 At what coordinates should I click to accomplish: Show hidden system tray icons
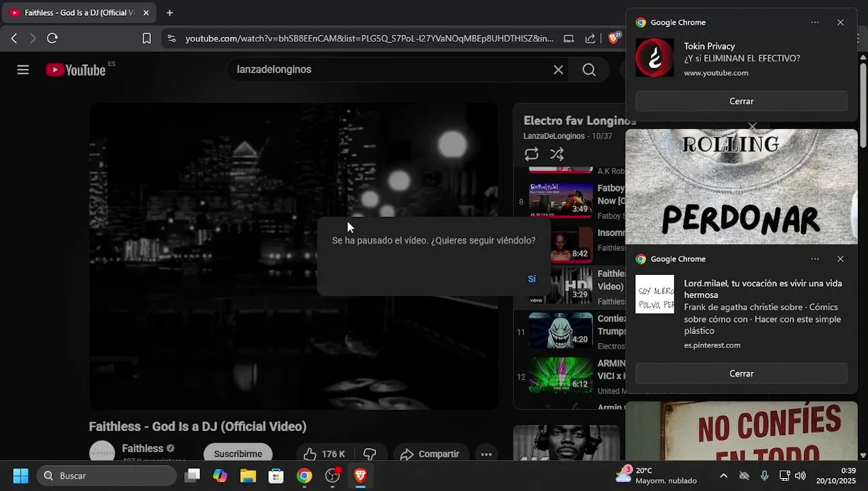723,476
